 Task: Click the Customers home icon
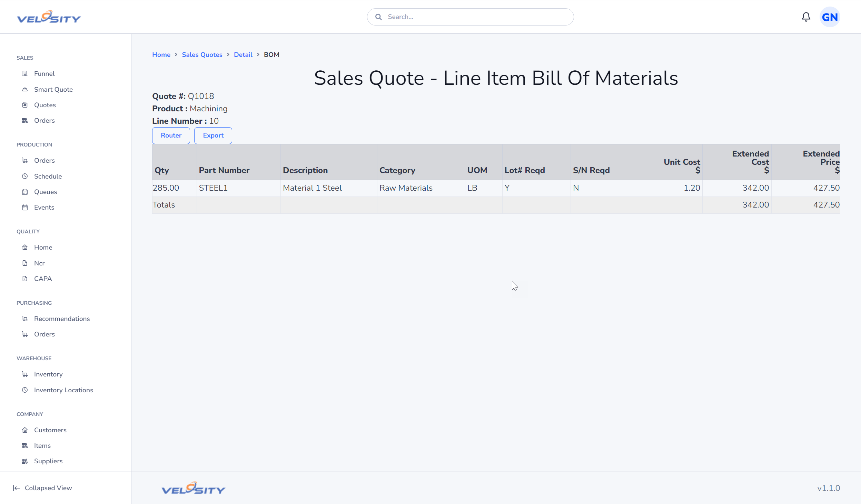coord(25,430)
